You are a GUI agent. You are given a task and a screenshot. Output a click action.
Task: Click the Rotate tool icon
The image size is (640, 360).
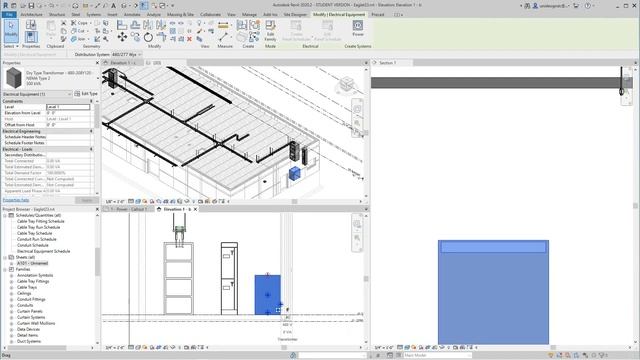click(x=148, y=38)
